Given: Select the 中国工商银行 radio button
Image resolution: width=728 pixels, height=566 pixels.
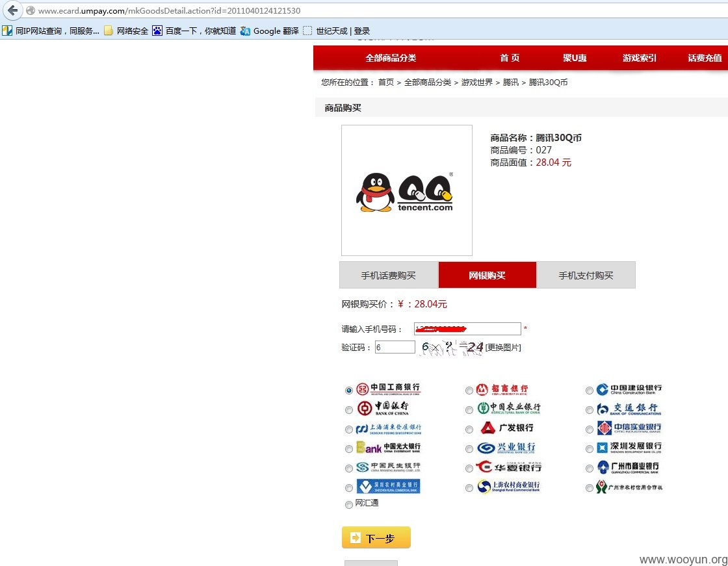Looking at the screenshot, I should pos(348,391).
